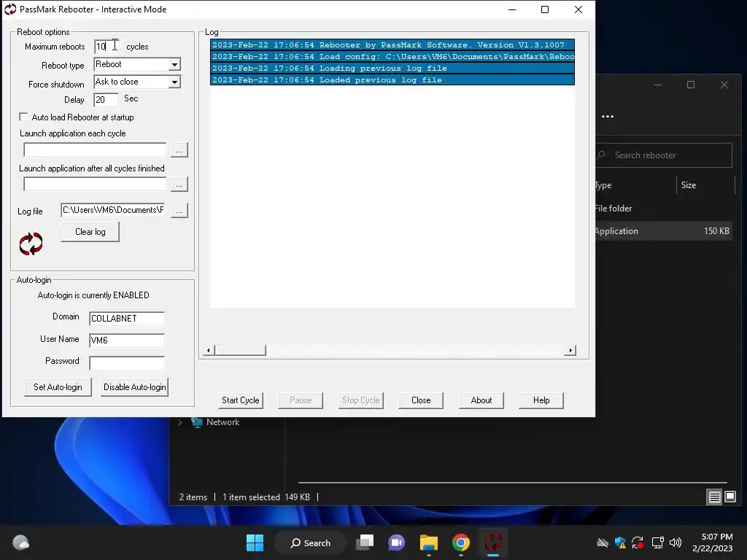This screenshot has width=747, height=560.
Task: Enable Auto load Rebooter at startup checkbox
Action: pos(23,117)
